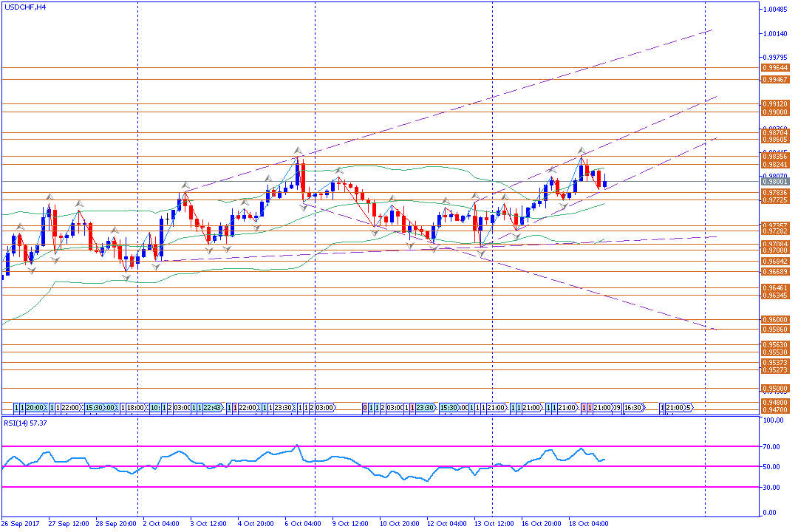Click the 0.98605 price level label
The width and height of the screenshot is (798, 532).
(x=775, y=140)
